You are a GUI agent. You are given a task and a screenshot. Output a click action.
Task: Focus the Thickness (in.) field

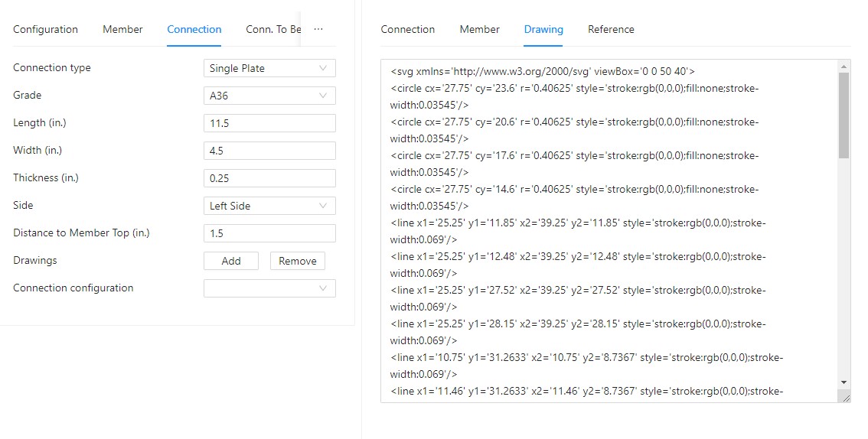coord(269,178)
